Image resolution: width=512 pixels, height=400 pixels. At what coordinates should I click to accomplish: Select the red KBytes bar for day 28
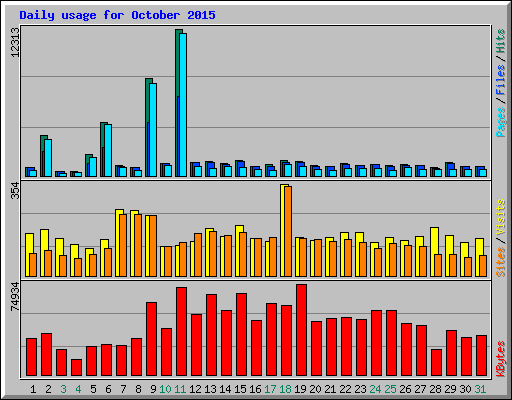coord(436,362)
